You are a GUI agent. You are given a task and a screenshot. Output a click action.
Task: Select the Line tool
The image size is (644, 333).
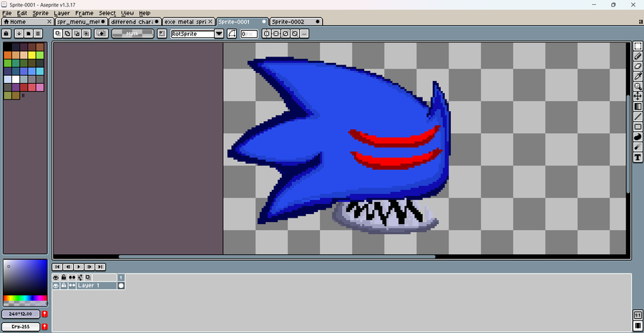(x=638, y=117)
